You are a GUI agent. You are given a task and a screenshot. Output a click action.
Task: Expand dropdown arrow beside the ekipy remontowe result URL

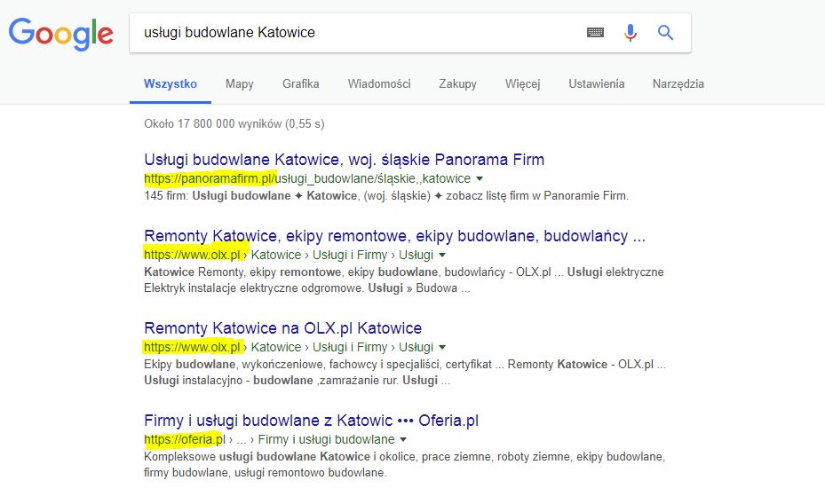(442, 255)
